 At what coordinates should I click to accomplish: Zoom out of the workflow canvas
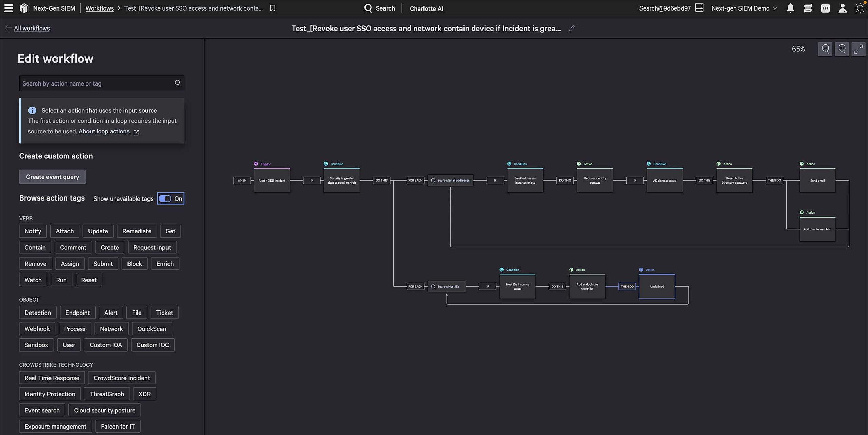[825, 49]
